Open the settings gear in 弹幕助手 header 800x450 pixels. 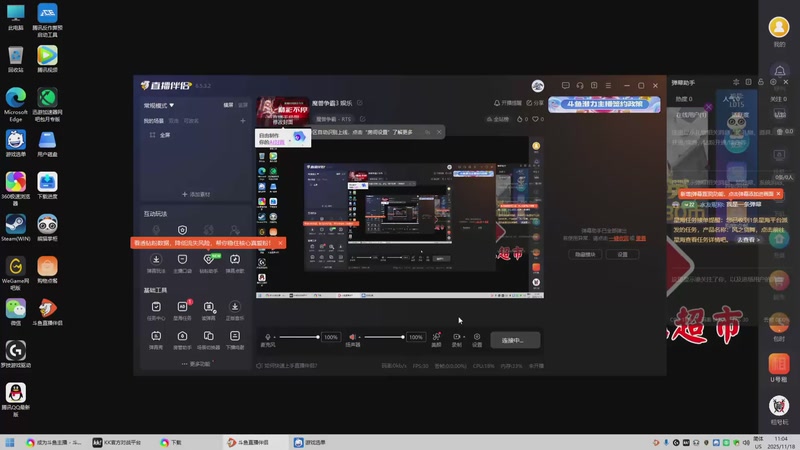coord(773,82)
